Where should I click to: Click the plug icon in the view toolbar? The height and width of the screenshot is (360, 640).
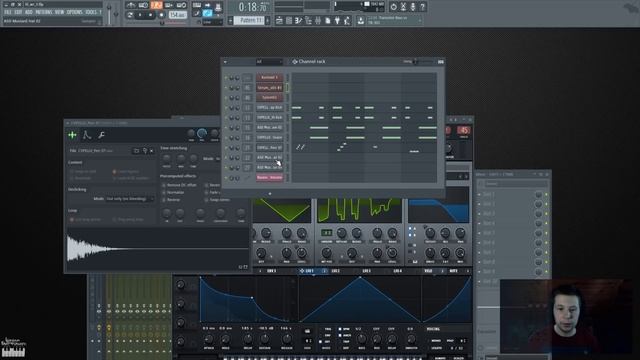[336, 20]
